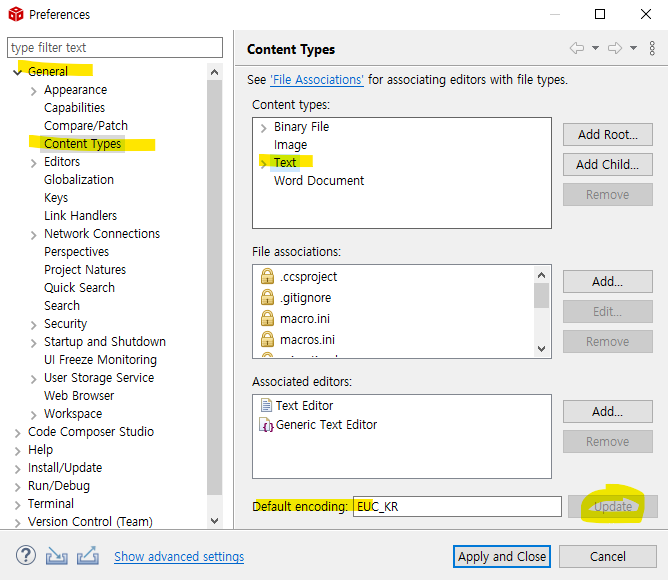Image resolution: width=668 pixels, height=580 pixels.
Task: Click the Cancel button
Action: coord(608,556)
